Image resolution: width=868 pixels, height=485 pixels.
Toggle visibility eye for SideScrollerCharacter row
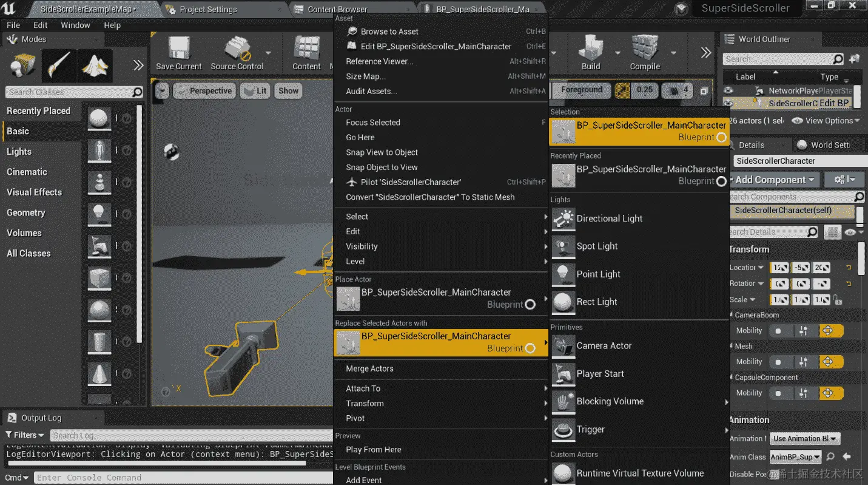(727, 104)
